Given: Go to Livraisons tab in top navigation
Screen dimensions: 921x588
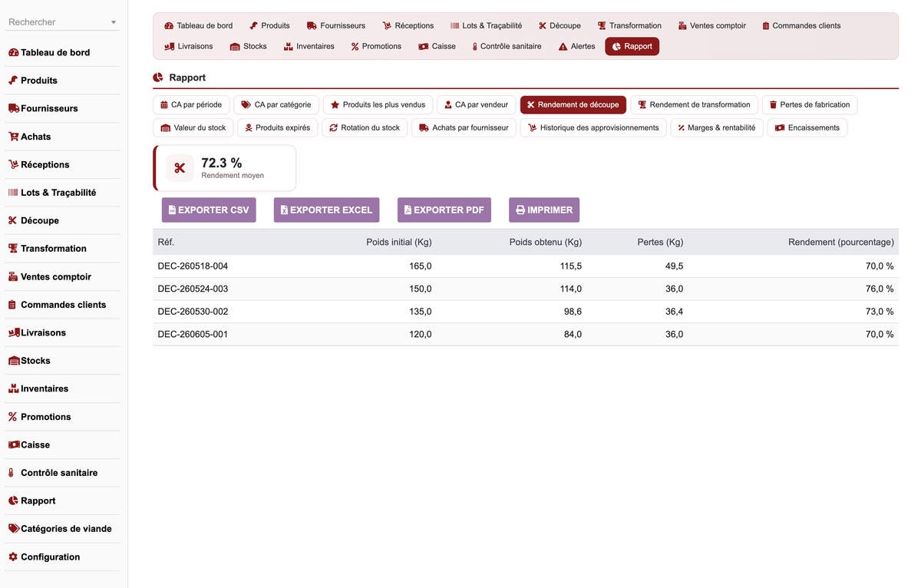Looking at the screenshot, I should 189,46.
